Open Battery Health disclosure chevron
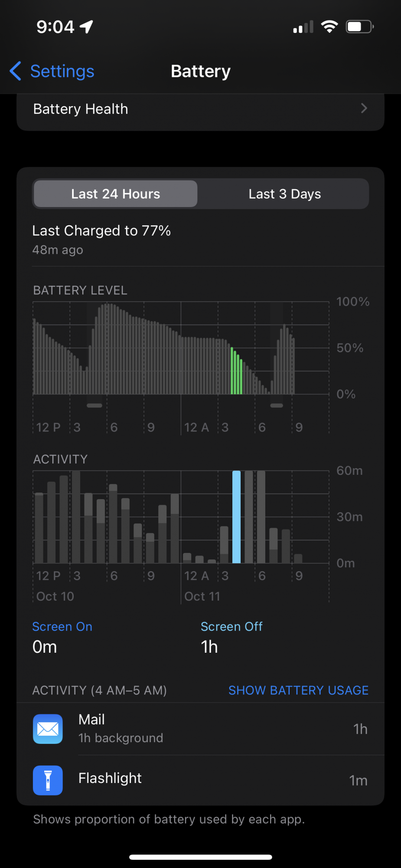Image resolution: width=401 pixels, height=868 pixels. [364, 108]
